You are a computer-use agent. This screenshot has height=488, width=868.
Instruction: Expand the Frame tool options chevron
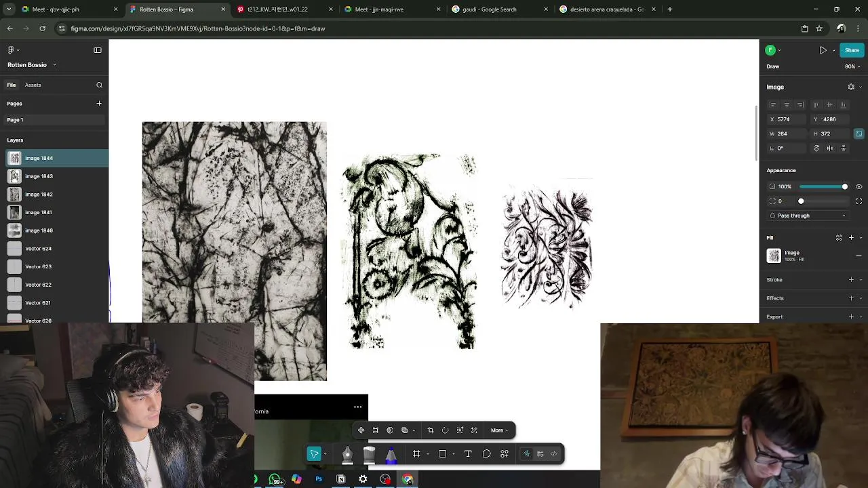pos(427,454)
